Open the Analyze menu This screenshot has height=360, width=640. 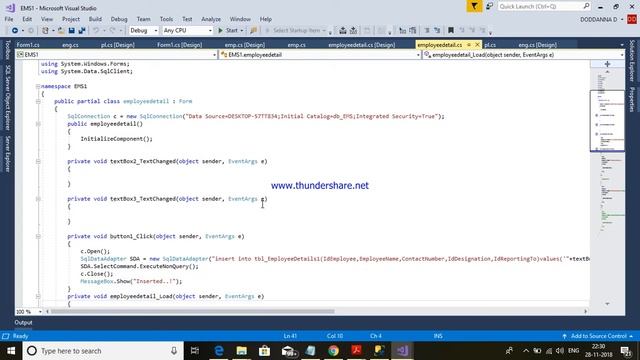coord(211,19)
